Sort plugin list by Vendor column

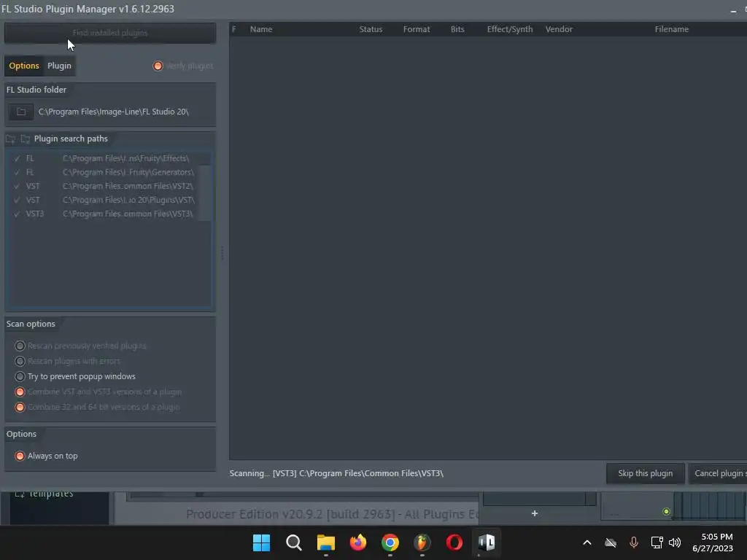coord(559,29)
